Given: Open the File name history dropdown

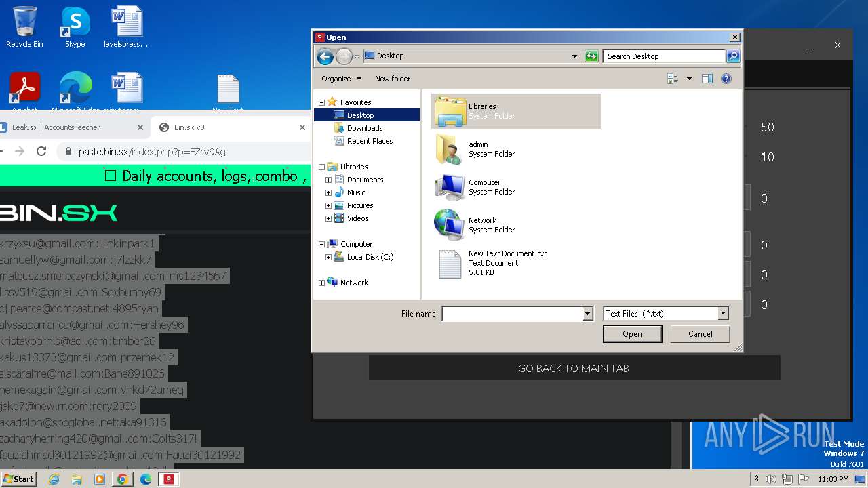Looking at the screenshot, I should coord(587,314).
